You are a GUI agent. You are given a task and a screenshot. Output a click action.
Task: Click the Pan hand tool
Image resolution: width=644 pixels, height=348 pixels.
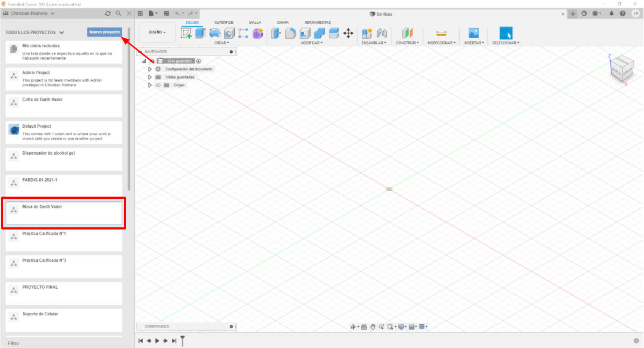pos(373,326)
